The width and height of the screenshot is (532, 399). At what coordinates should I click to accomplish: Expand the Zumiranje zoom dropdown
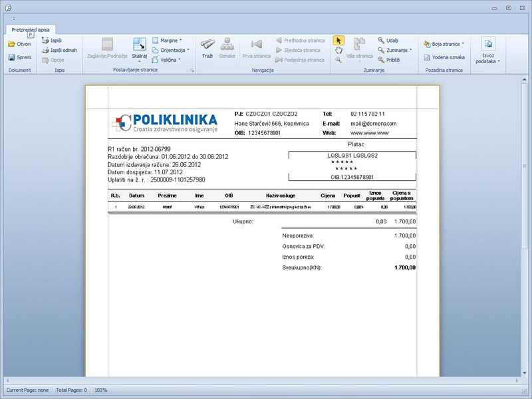(x=395, y=51)
